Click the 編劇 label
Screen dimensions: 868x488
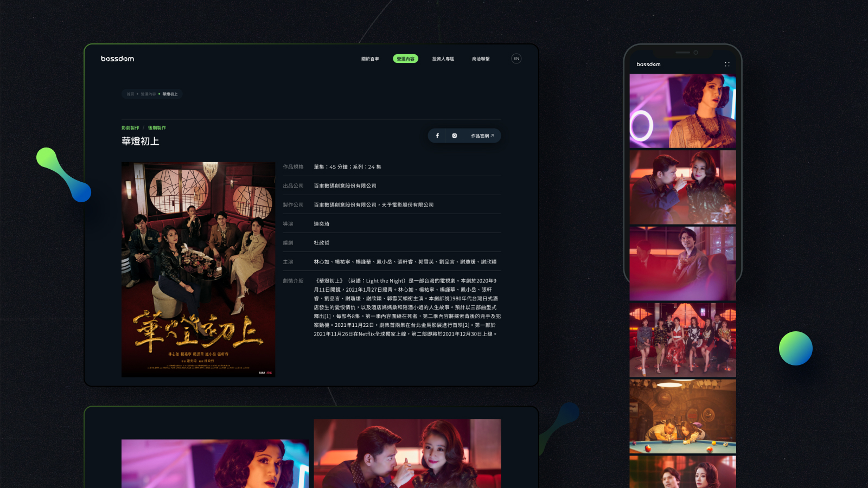point(288,243)
